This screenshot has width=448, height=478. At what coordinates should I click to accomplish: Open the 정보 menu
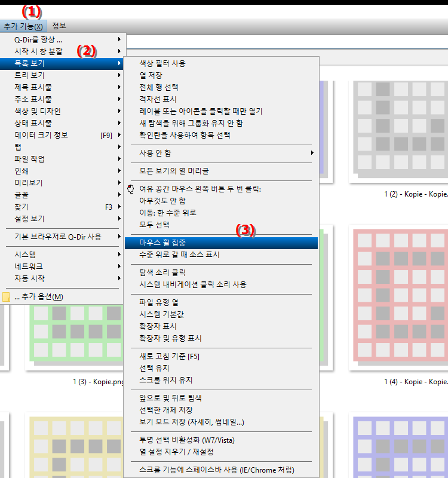pyautogui.click(x=59, y=26)
